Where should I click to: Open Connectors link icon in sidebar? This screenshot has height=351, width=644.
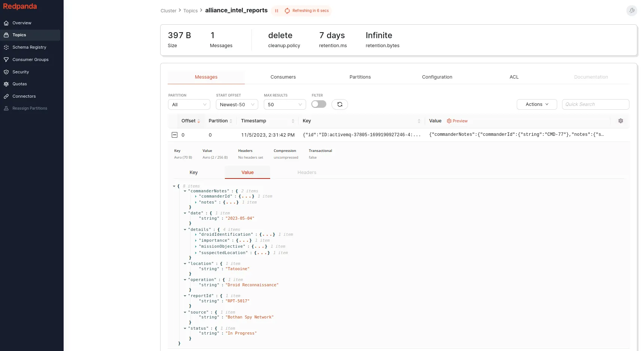coord(6,97)
